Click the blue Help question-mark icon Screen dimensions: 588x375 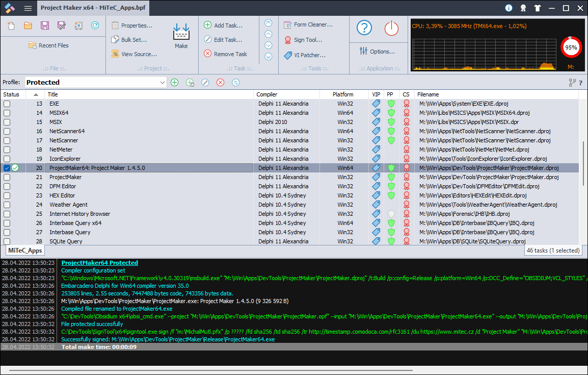(x=364, y=28)
